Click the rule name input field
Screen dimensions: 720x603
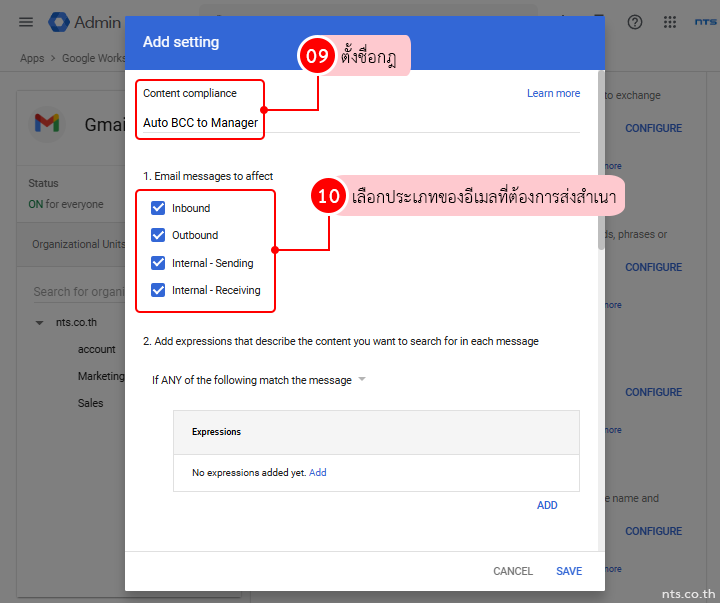[x=360, y=123]
